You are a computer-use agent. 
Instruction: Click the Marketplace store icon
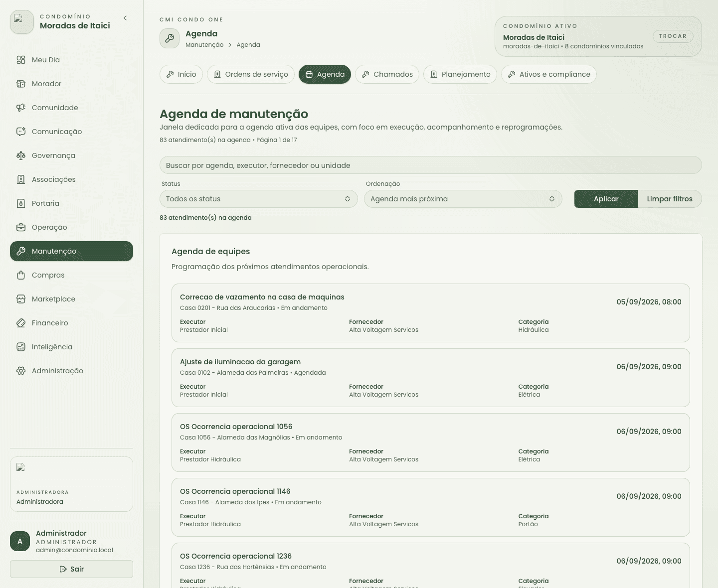pyautogui.click(x=21, y=299)
